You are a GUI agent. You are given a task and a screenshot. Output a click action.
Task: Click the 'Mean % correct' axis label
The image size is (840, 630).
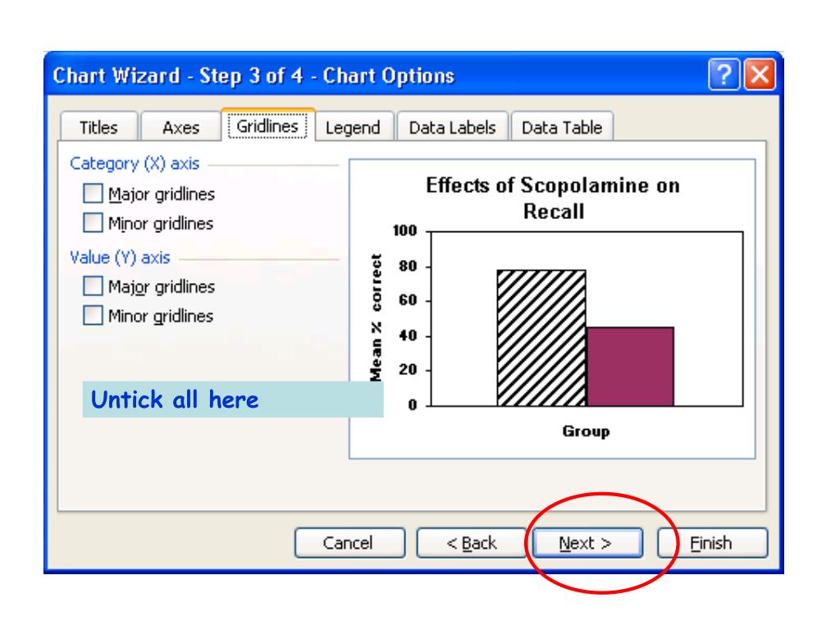(x=376, y=317)
